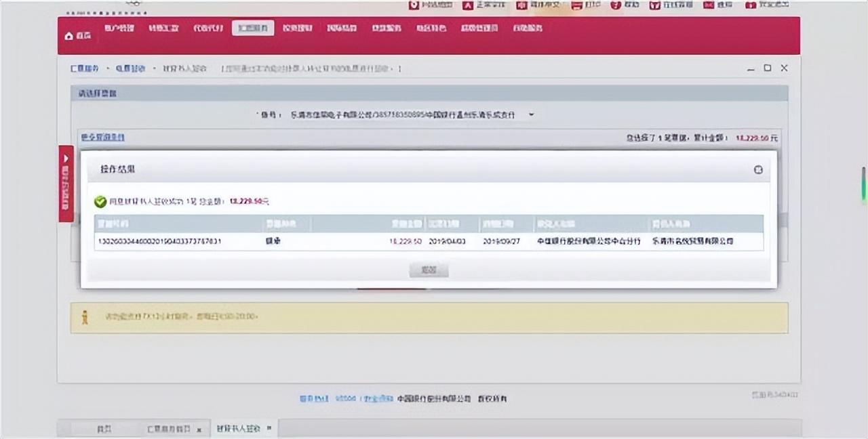
Task: Click the vertical scrollbar on the right edge
Action: point(865,185)
